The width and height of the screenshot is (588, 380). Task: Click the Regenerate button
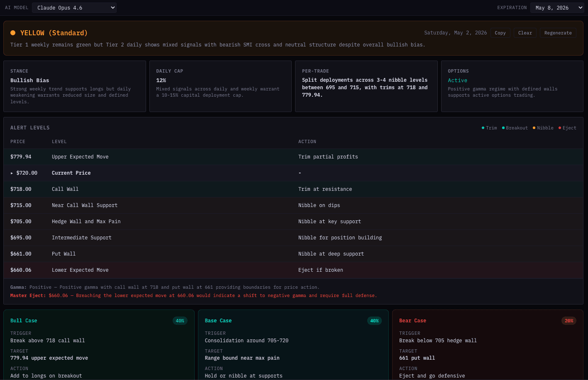558,33
